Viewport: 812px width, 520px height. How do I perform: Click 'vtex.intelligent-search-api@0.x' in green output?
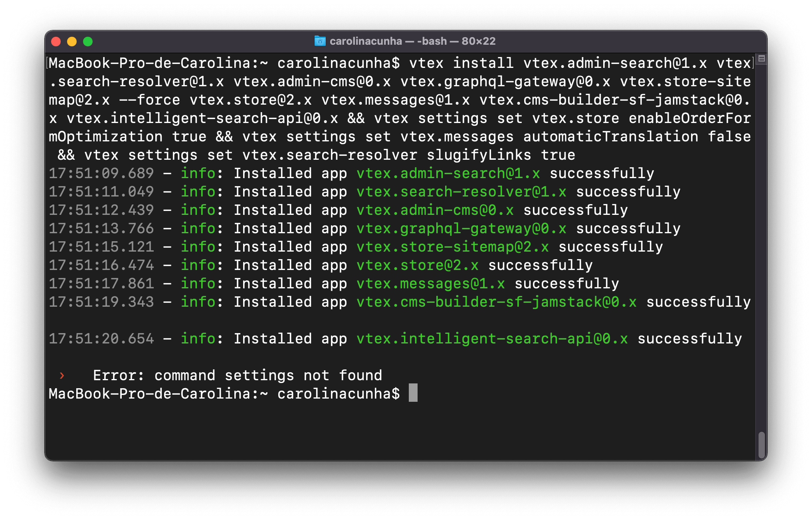pos(492,339)
